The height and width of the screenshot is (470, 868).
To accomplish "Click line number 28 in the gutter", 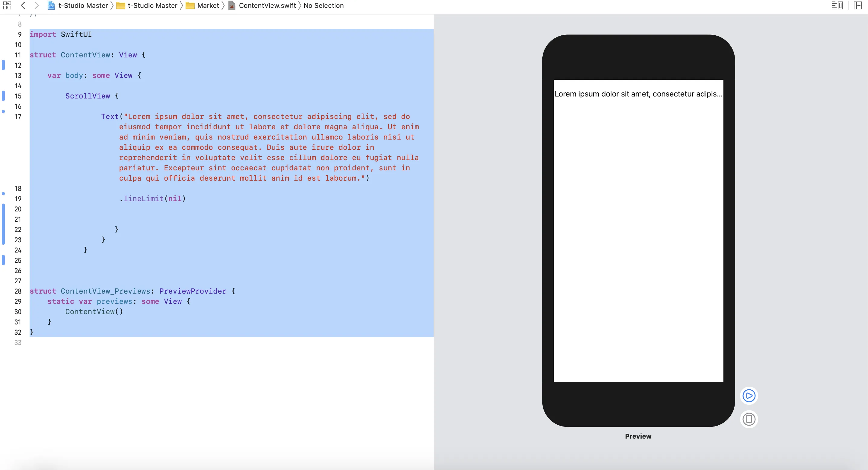I will click(x=18, y=291).
